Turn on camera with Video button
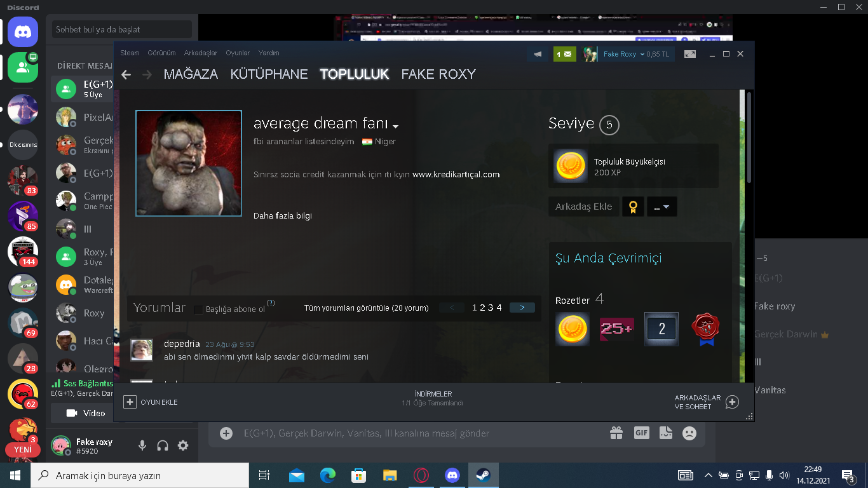The image size is (868, 488). click(x=87, y=413)
